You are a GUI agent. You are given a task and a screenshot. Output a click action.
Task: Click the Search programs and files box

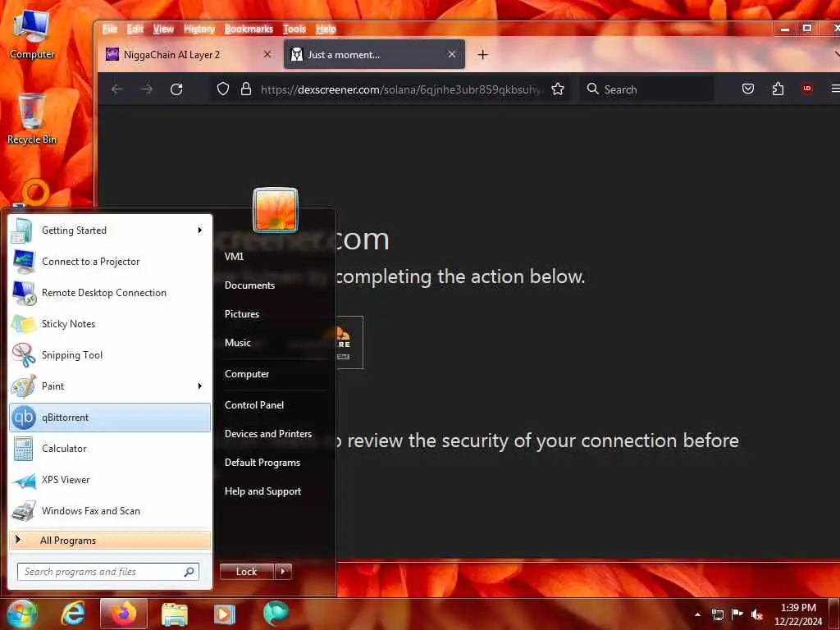(108, 572)
